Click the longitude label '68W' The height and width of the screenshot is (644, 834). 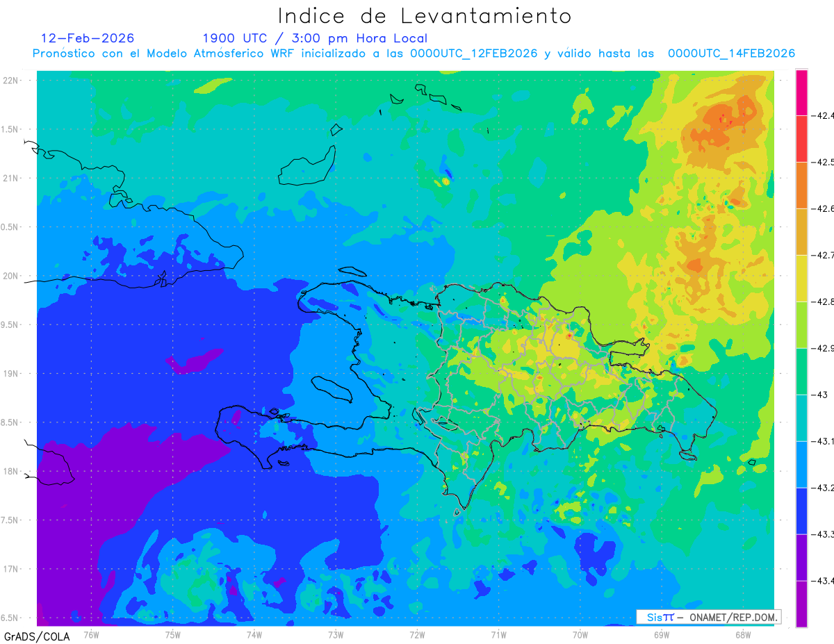pos(743,634)
